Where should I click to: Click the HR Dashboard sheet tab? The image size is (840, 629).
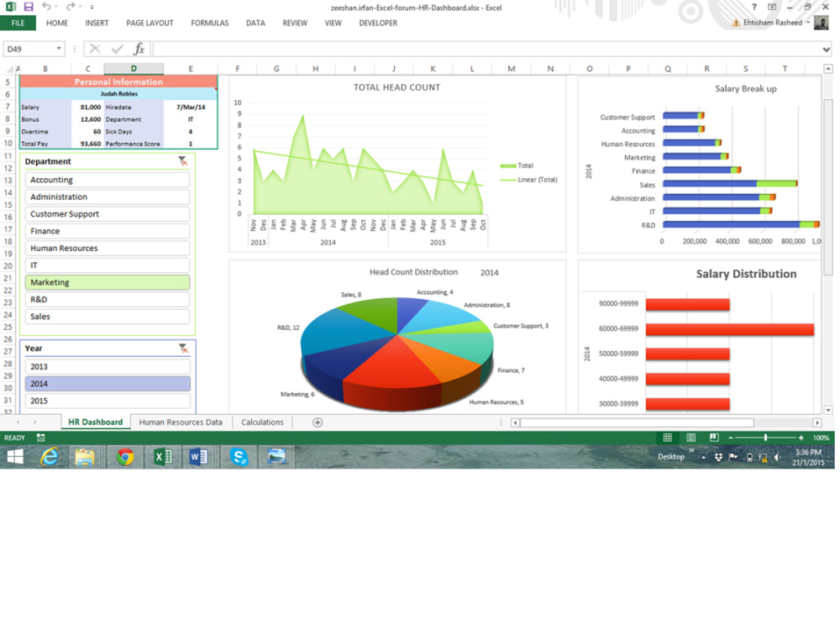[96, 422]
